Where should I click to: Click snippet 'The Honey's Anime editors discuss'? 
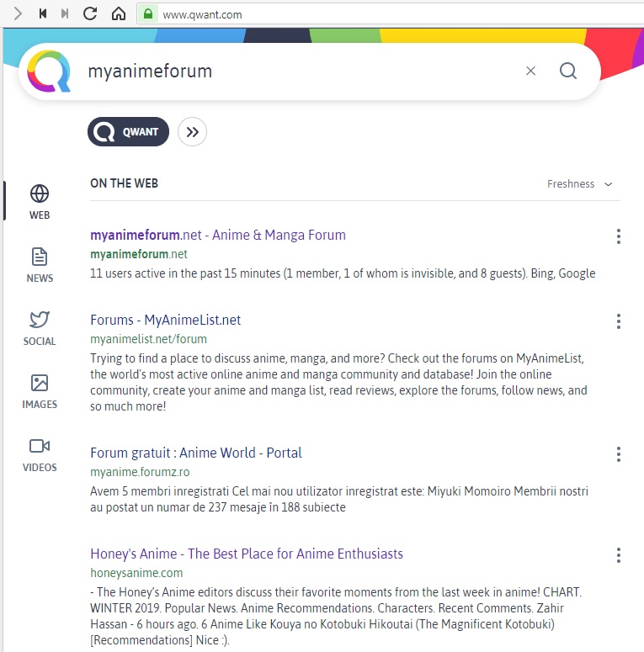pyautogui.click(x=336, y=616)
